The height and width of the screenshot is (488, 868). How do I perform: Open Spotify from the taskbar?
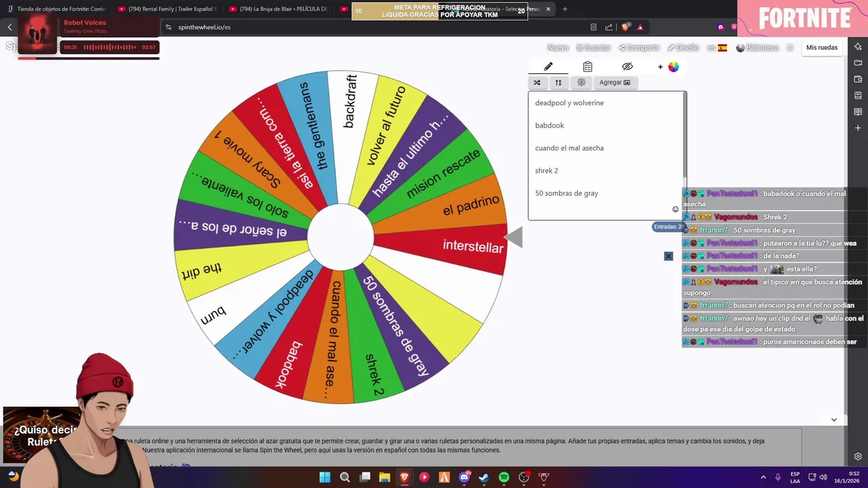[x=504, y=477]
